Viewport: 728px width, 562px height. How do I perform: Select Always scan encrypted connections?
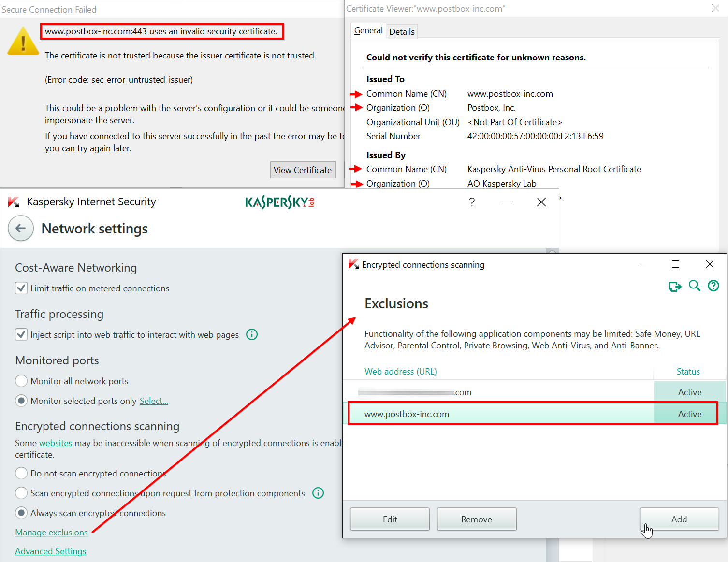21,513
